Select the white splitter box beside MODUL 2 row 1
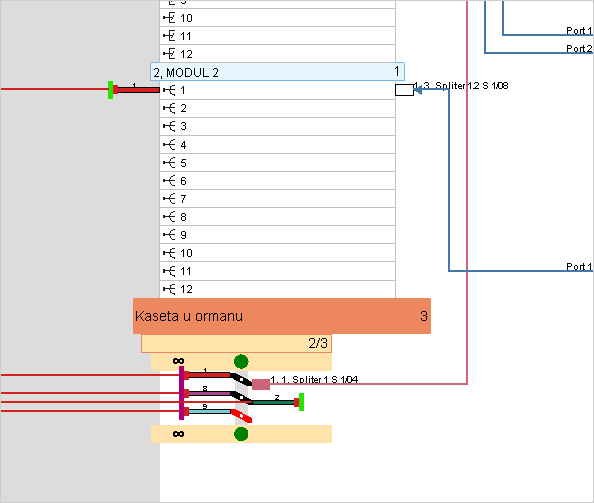The width and height of the screenshot is (594, 503). pyautogui.click(x=404, y=90)
